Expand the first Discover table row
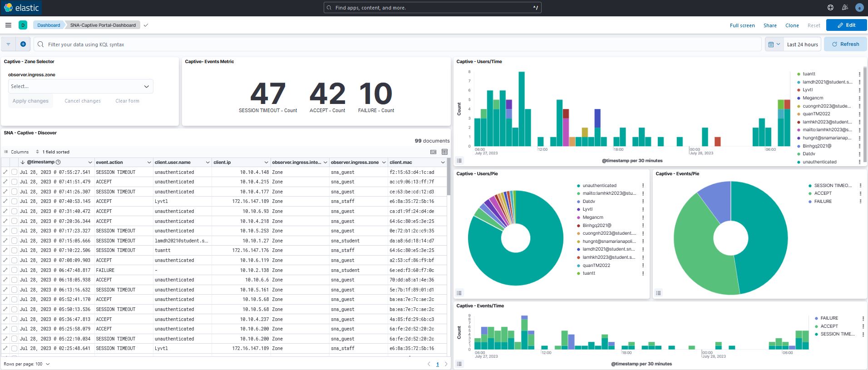This screenshot has height=370, width=868. pos(5,172)
